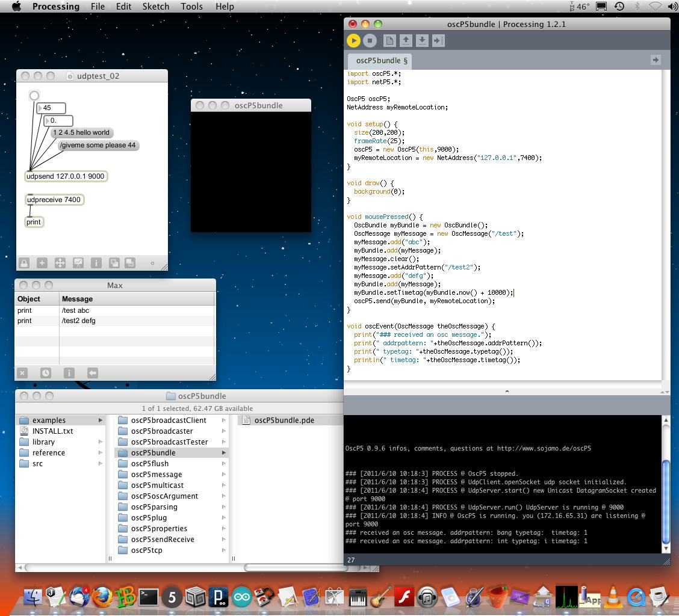Toggle presentation mode in udptest_02 patcher
The height and width of the screenshot is (616, 679).
(x=78, y=263)
